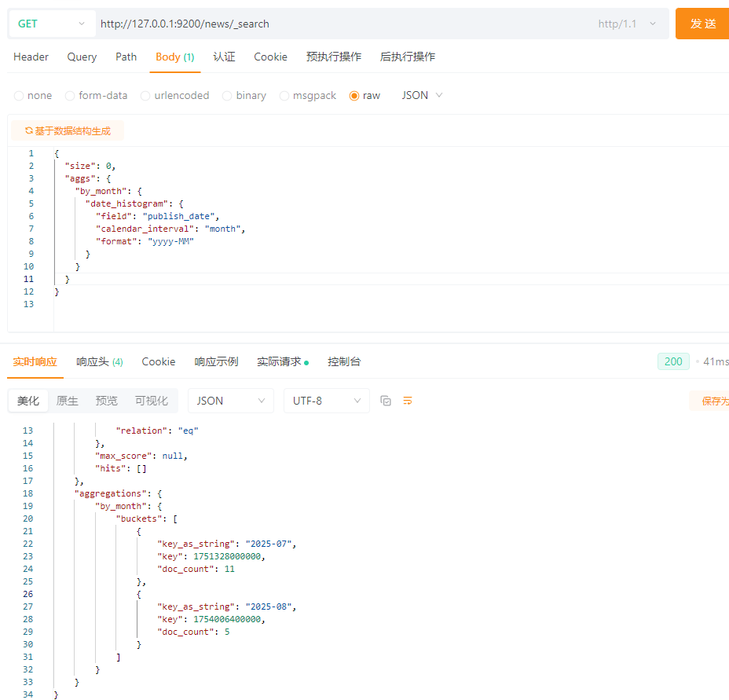
Task: Select the urlencoded body type
Action: coord(175,95)
